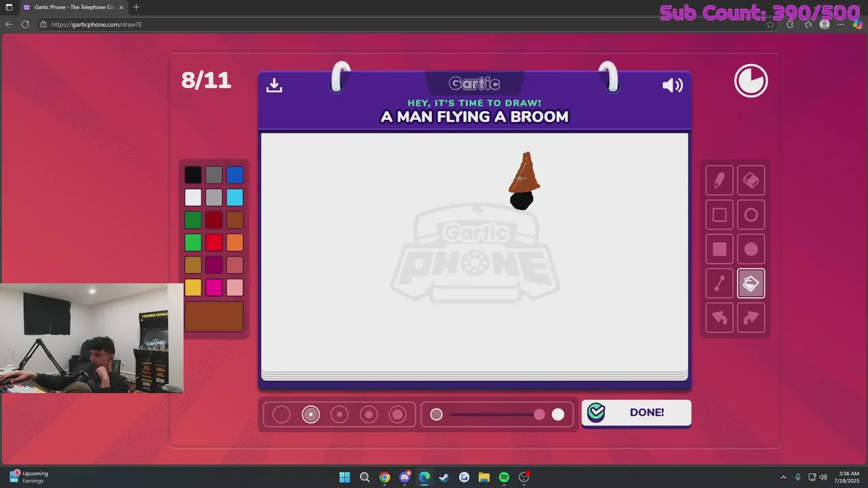Open Windows taskbar Search

tap(364, 477)
